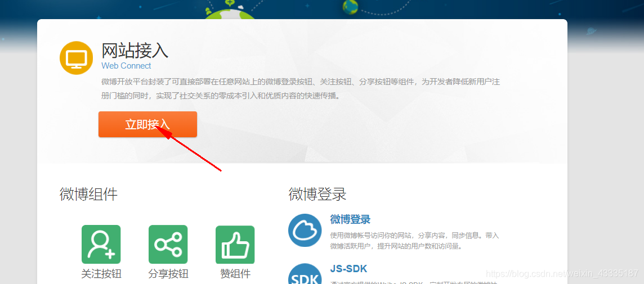Open the 微博登录 link title
Screen dimensions: 644x284
click(x=350, y=219)
